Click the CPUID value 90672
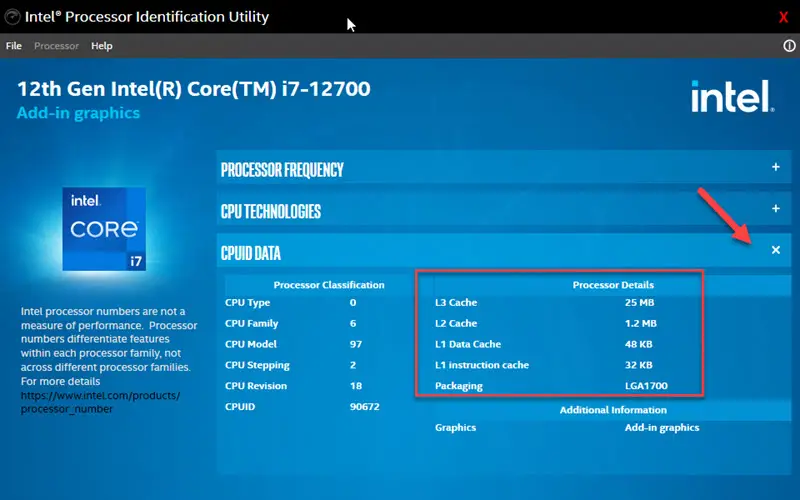The height and width of the screenshot is (500, 800). [x=365, y=407]
